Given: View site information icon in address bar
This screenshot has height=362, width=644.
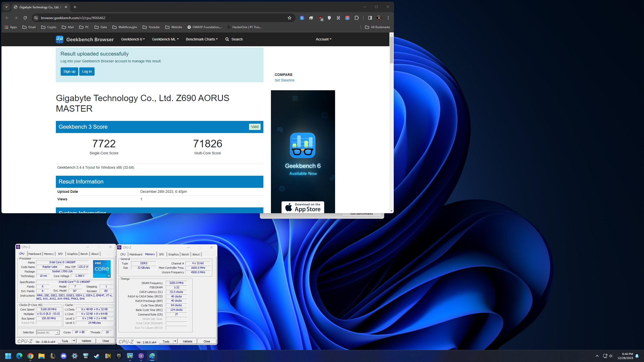Looking at the screenshot, I should (x=36, y=18).
